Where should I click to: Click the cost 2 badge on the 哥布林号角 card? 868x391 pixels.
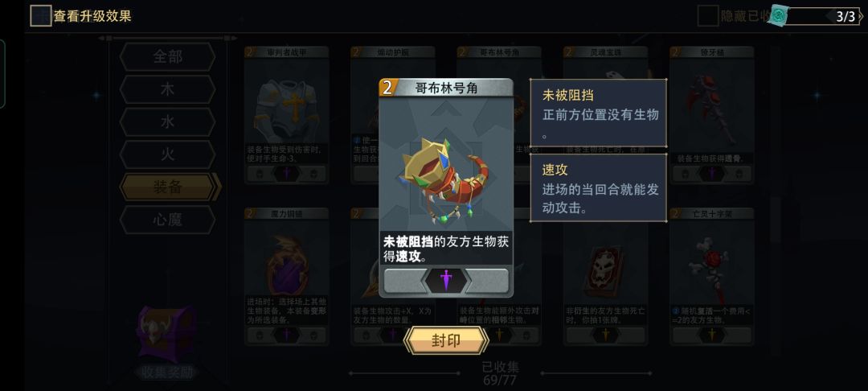tap(389, 88)
